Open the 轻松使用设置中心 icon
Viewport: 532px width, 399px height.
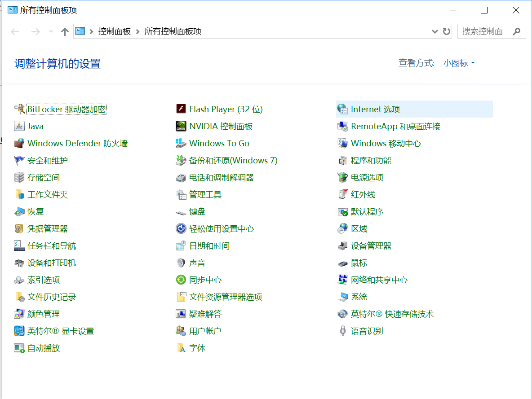coord(181,228)
